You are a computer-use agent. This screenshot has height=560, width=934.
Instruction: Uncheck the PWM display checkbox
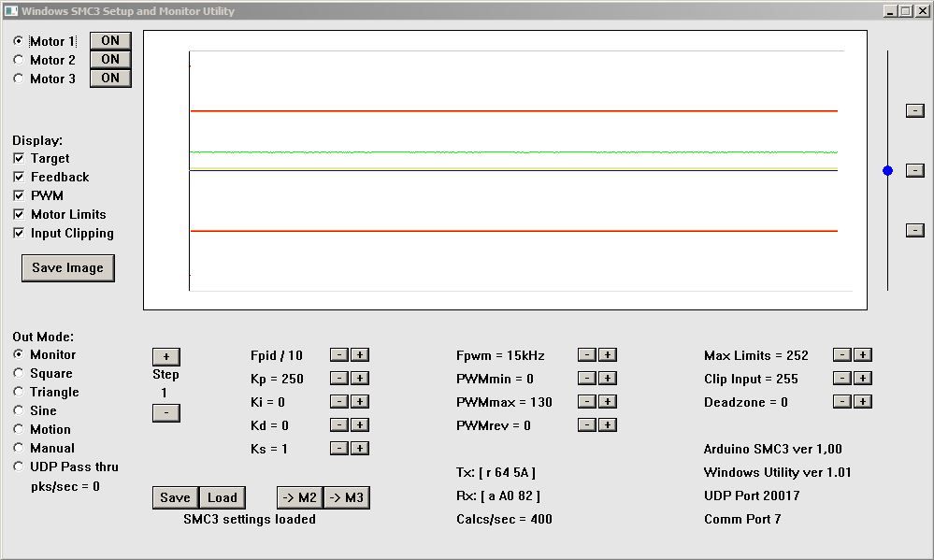click(x=19, y=195)
